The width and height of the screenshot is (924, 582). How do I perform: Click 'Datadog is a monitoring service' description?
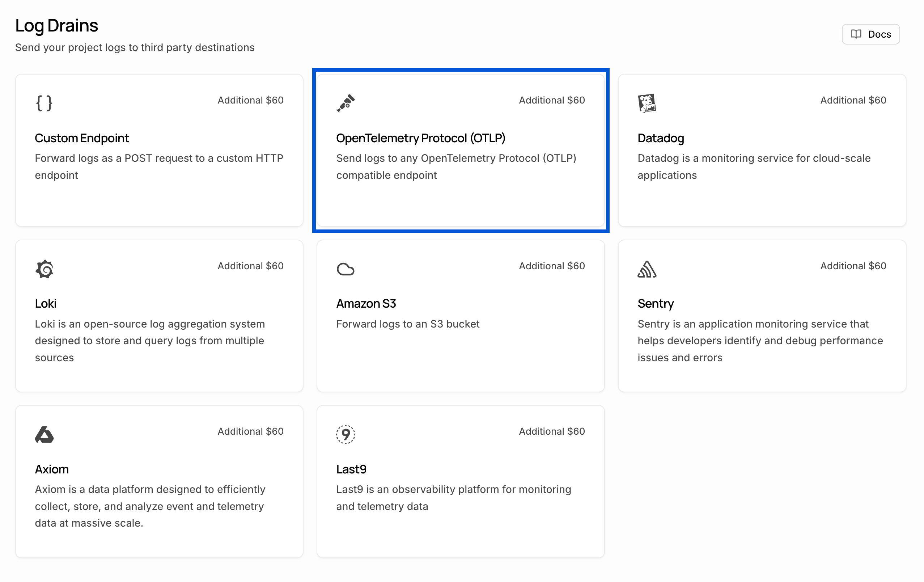coord(754,166)
